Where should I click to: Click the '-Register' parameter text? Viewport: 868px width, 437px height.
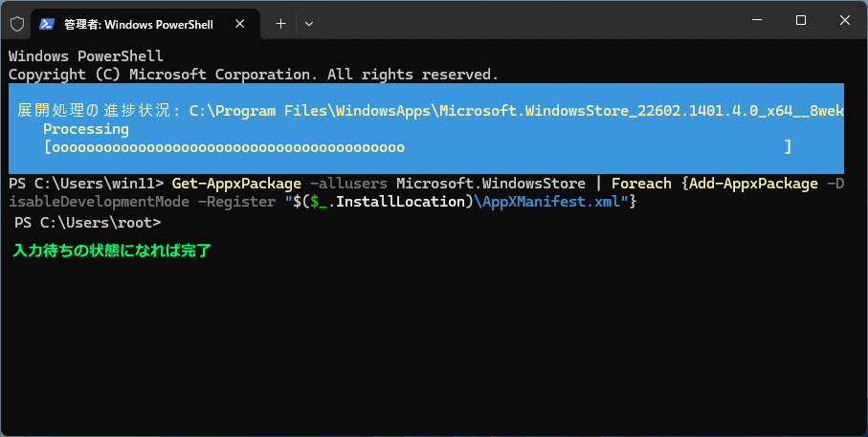[x=236, y=202]
